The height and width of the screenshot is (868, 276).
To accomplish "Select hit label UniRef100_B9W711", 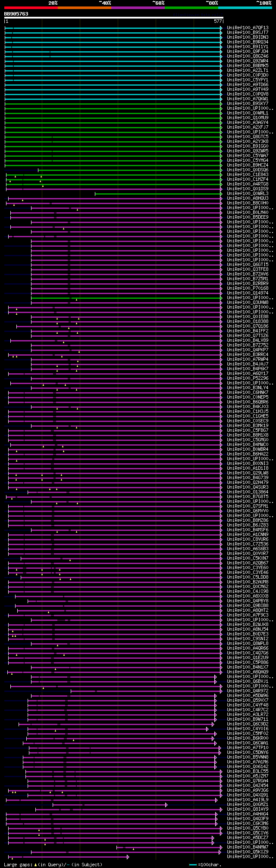I will 248,719.
